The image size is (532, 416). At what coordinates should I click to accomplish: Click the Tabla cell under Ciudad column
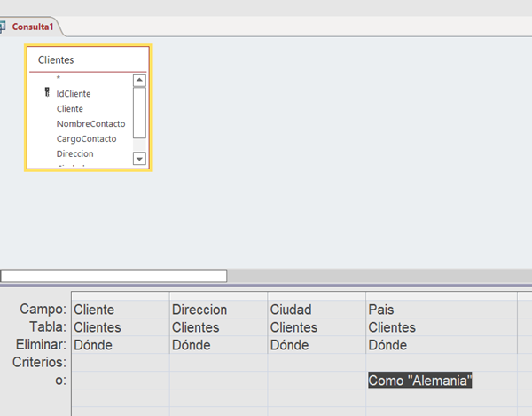click(317, 327)
